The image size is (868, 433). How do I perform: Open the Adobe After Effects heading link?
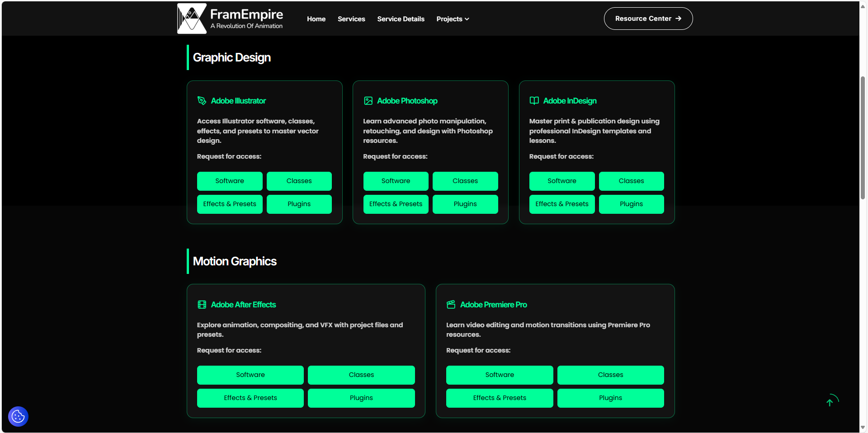click(x=243, y=305)
